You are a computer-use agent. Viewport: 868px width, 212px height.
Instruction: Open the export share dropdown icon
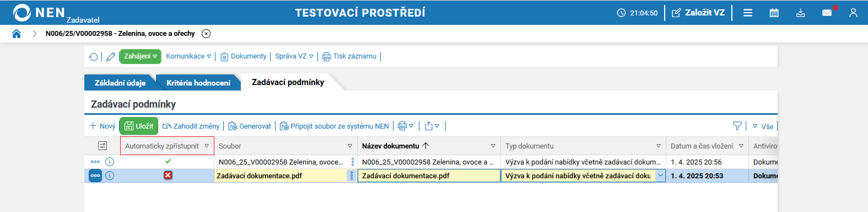click(432, 126)
